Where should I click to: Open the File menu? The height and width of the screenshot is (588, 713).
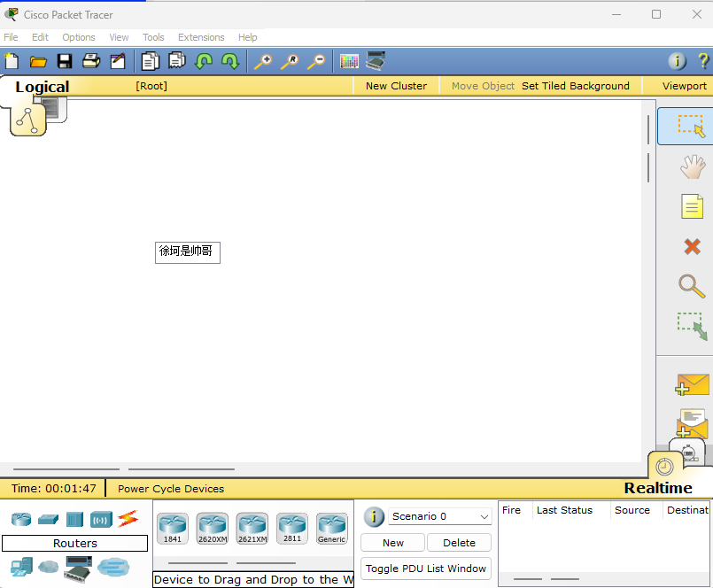click(x=11, y=37)
